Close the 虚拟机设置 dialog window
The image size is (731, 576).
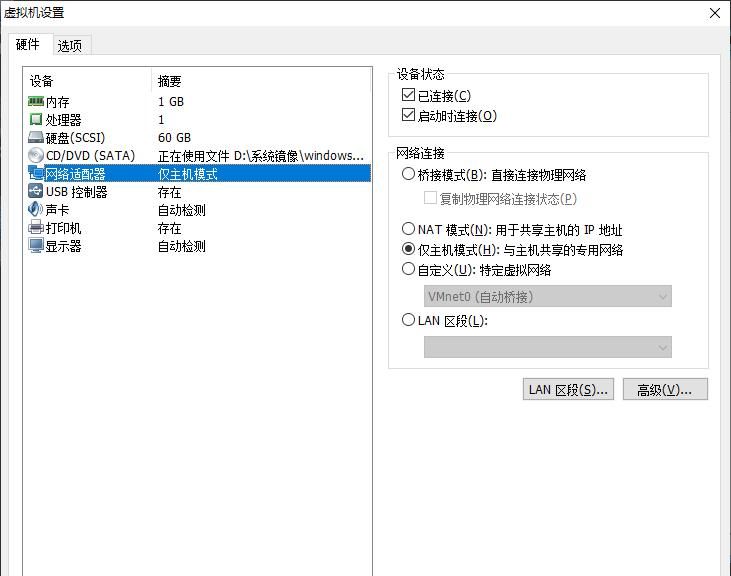715,13
